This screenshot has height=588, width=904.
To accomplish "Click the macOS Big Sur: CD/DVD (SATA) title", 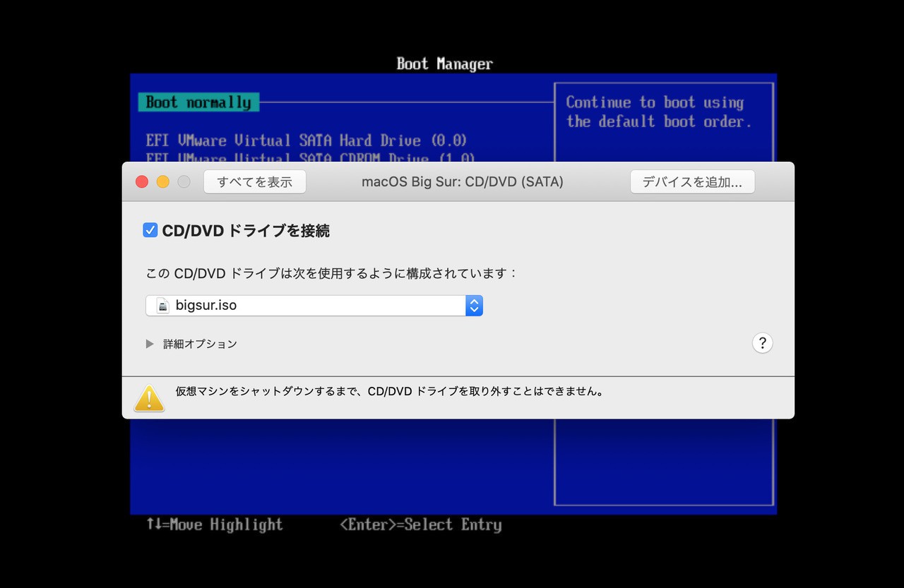I will 463,181.
